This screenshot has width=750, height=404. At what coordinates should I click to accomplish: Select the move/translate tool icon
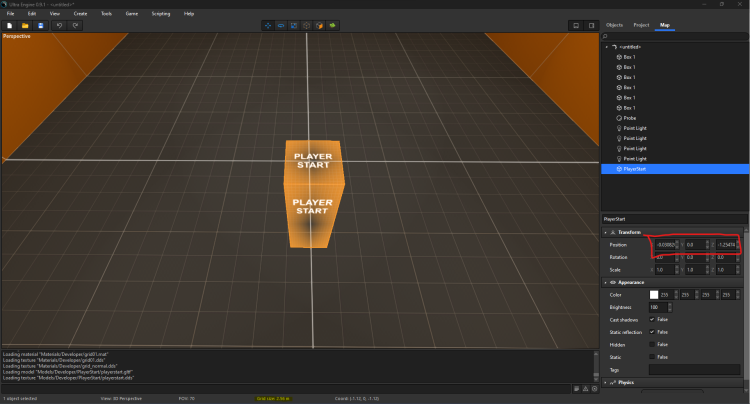[267, 25]
